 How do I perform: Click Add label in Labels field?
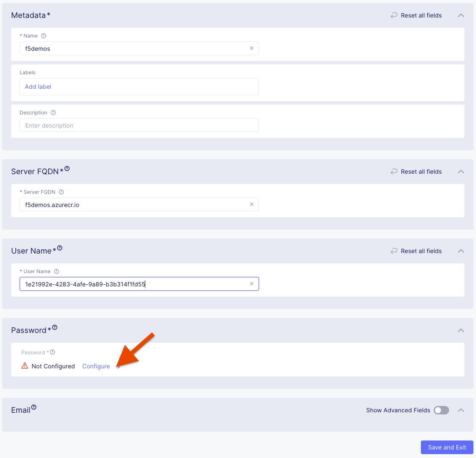(x=38, y=87)
